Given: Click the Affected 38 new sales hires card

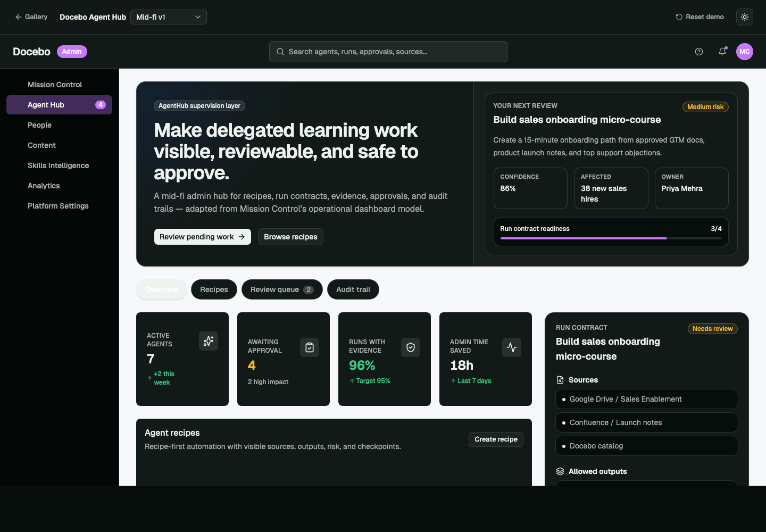Looking at the screenshot, I should coord(611,188).
